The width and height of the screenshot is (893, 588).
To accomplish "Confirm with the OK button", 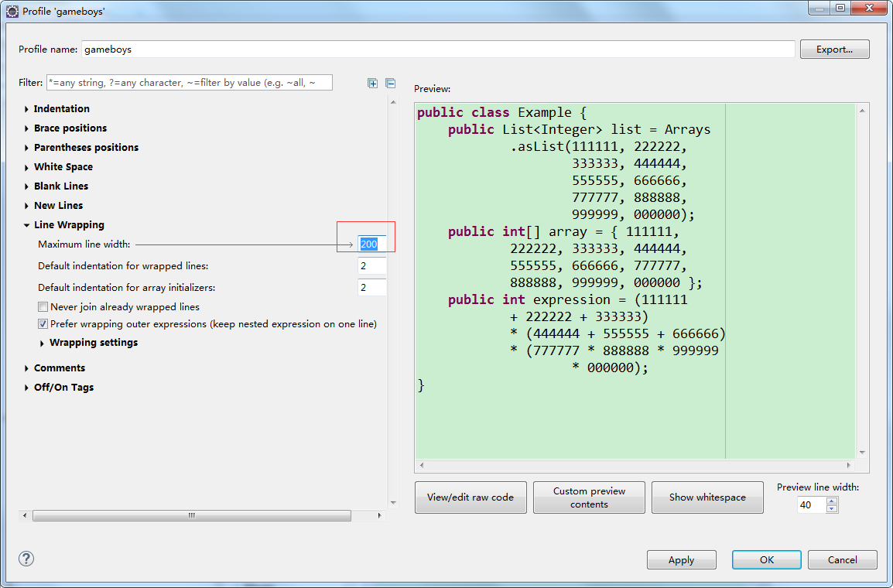I will click(767, 559).
